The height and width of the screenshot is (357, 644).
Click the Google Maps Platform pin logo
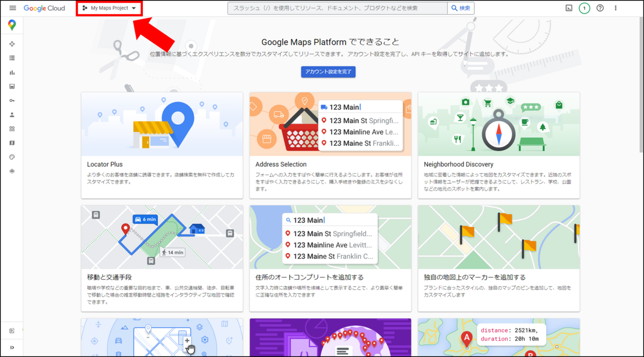(x=12, y=25)
